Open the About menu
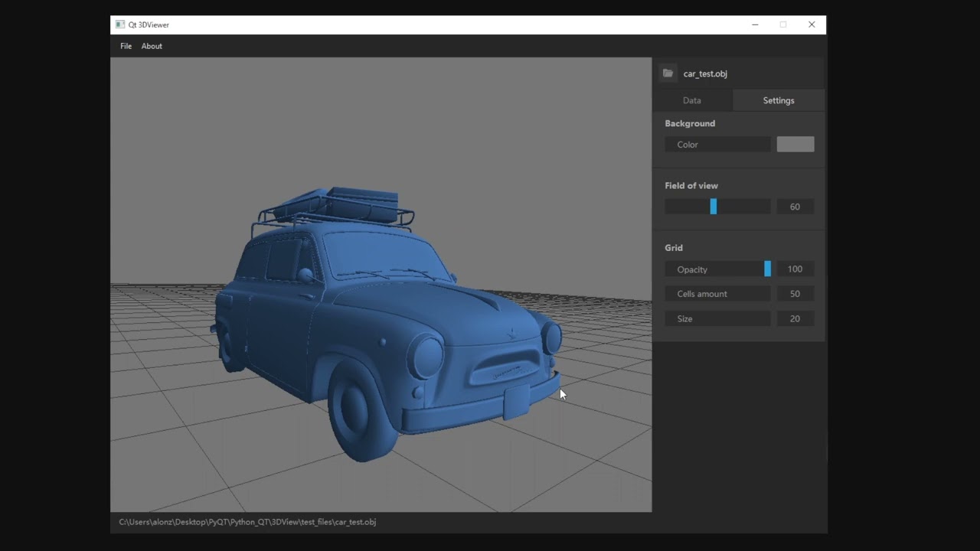 (152, 46)
